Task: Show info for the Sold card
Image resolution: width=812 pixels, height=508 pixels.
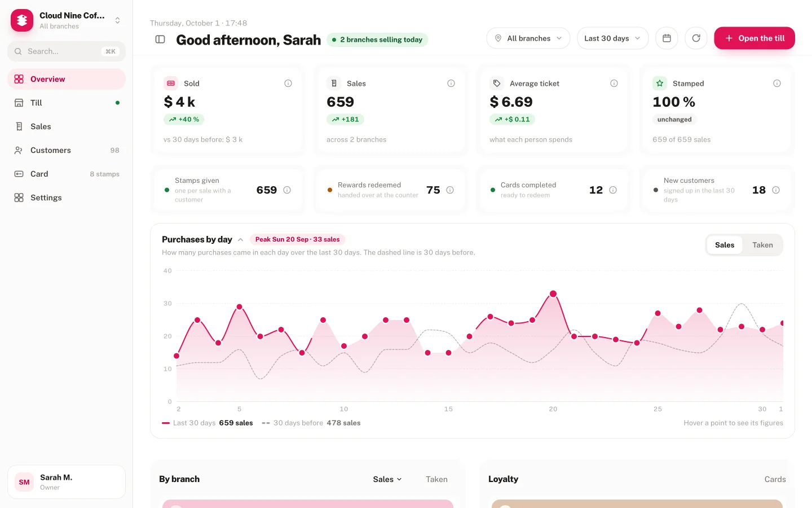Action: (288, 84)
